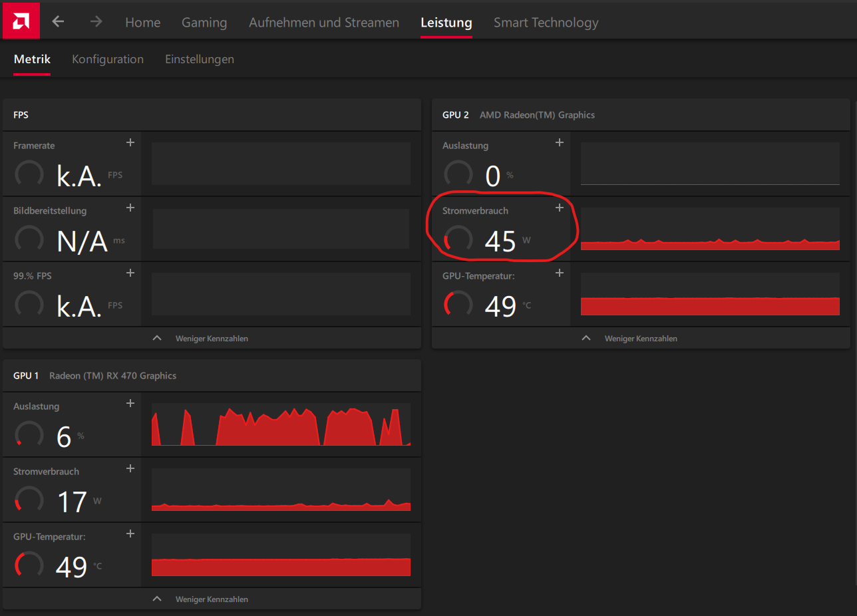Click plus icon for GPU 2 Auslastung
Screen dimensions: 857x616
pyautogui.click(x=560, y=142)
